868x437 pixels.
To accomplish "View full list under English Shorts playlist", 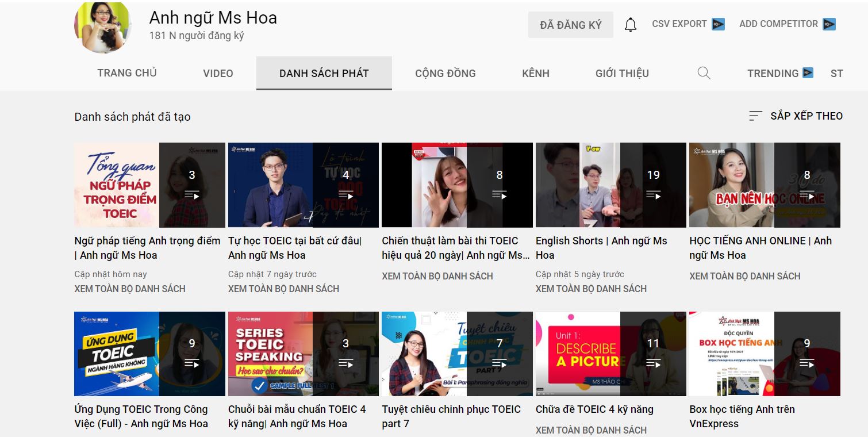I will tap(591, 289).
